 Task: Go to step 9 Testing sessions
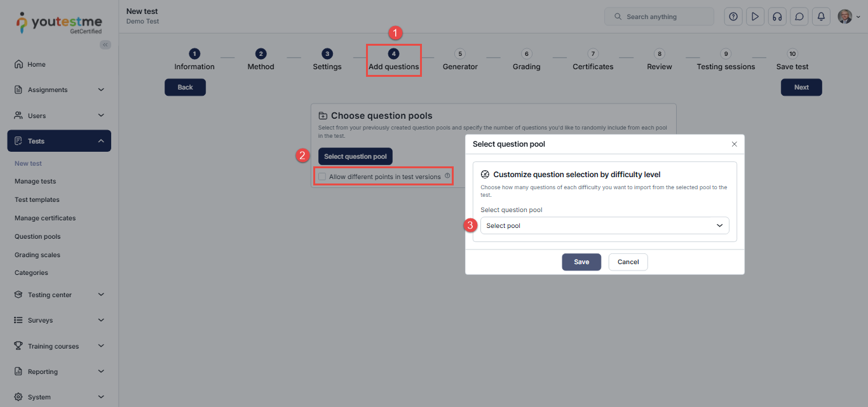pos(726,60)
